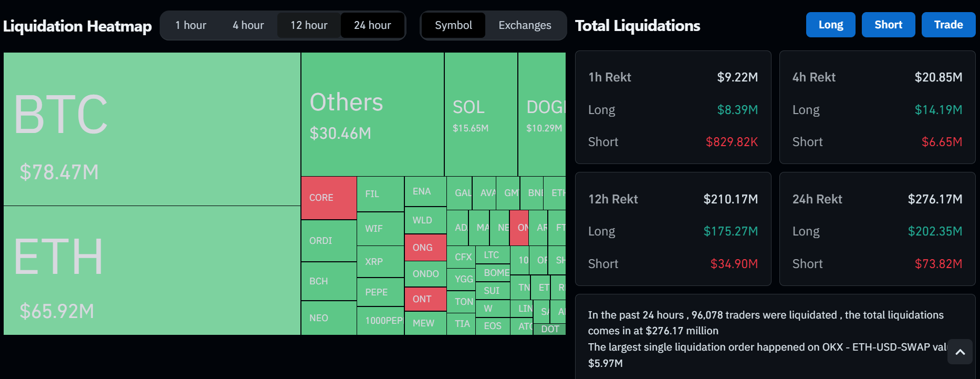Click the red CORE tile
Screen dimensions: 980x379
pos(329,198)
